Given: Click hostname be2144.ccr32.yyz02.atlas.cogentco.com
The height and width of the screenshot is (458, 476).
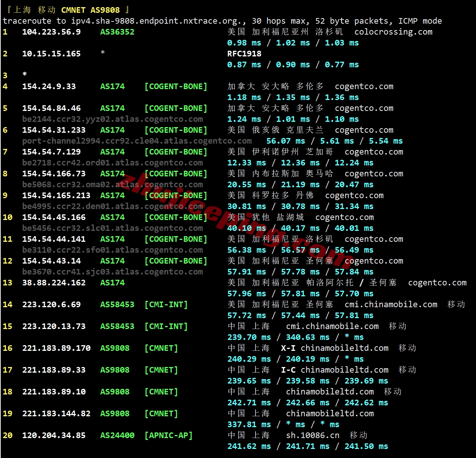Looking at the screenshot, I should [112, 119].
